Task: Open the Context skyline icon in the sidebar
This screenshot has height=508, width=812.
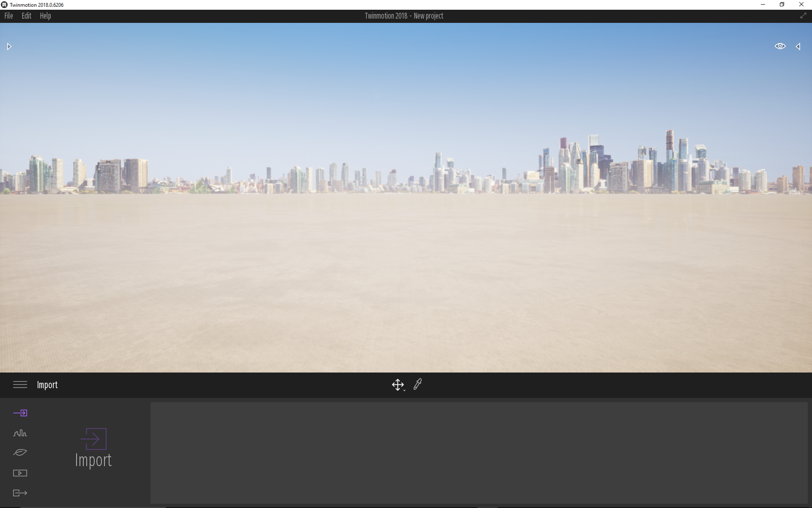Action: [20, 433]
